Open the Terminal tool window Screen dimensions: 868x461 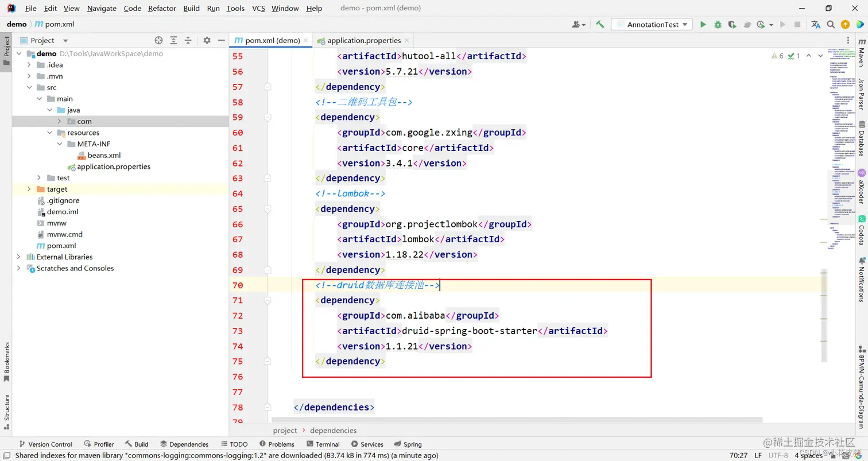(323, 444)
